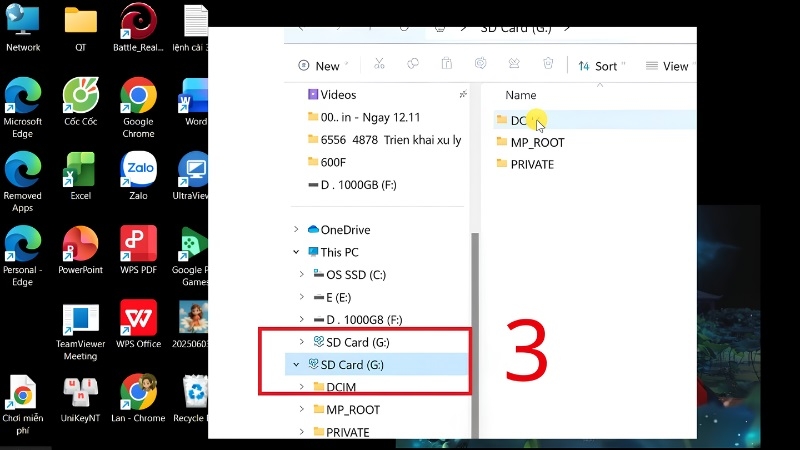Click the Copy icon in Explorer toolbar

(413, 64)
